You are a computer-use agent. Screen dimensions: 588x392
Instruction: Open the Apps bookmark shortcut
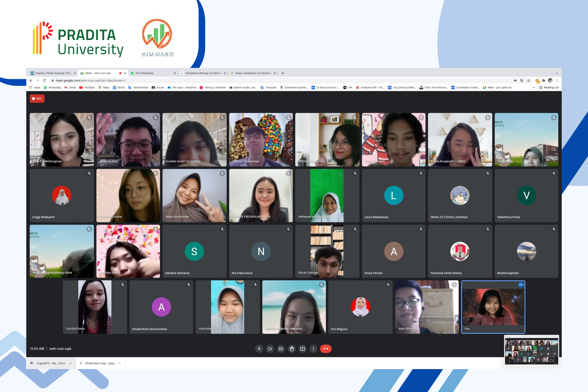[35, 87]
